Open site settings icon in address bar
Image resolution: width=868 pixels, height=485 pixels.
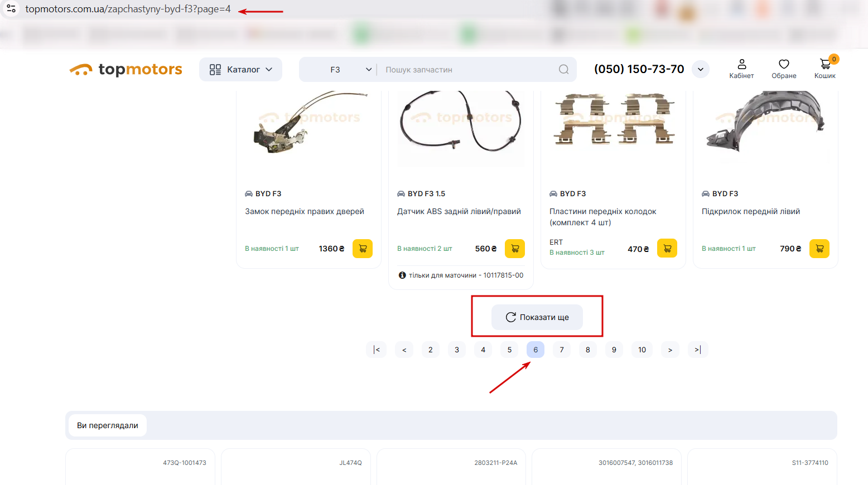(11, 9)
